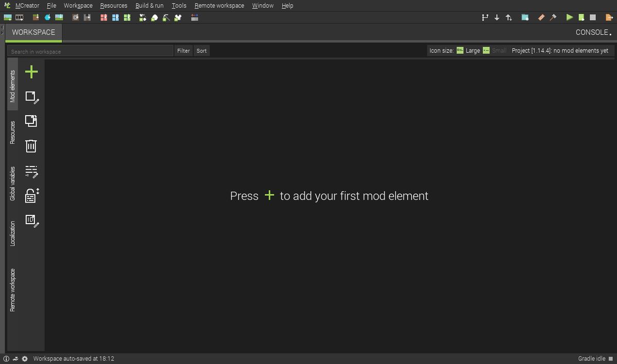This screenshot has height=364, width=617.
Task: Open the workspace folder
Action: (x=524, y=17)
